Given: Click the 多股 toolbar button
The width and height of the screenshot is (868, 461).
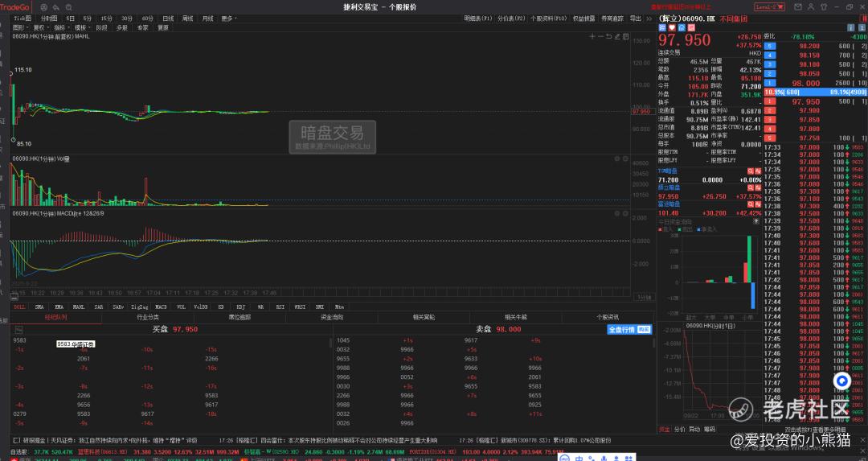Looking at the screenshot, I should (122, 27).
